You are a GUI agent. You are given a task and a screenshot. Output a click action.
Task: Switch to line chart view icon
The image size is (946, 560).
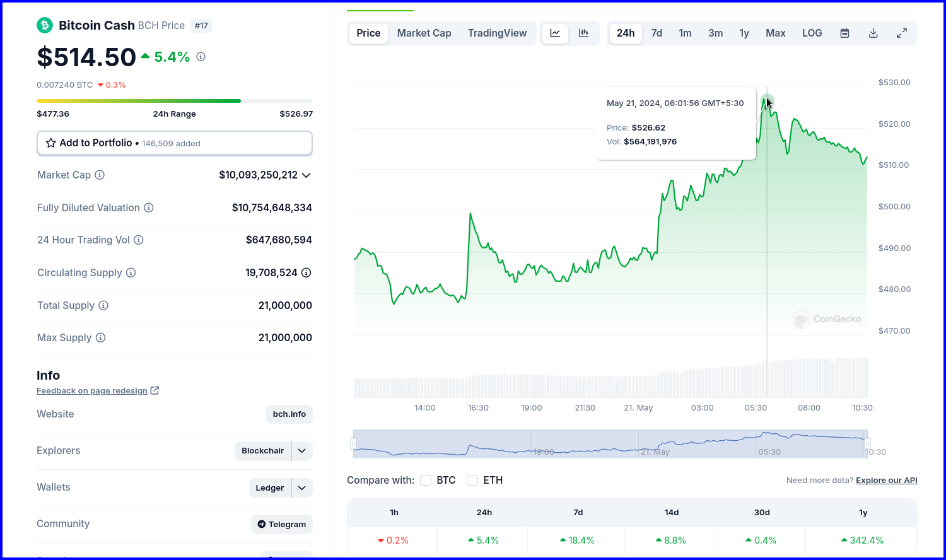[x=555, y=33]
